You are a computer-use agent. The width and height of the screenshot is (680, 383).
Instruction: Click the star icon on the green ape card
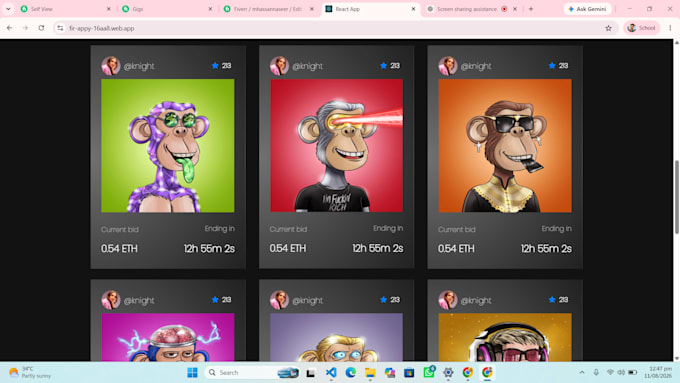pos(215,65)
